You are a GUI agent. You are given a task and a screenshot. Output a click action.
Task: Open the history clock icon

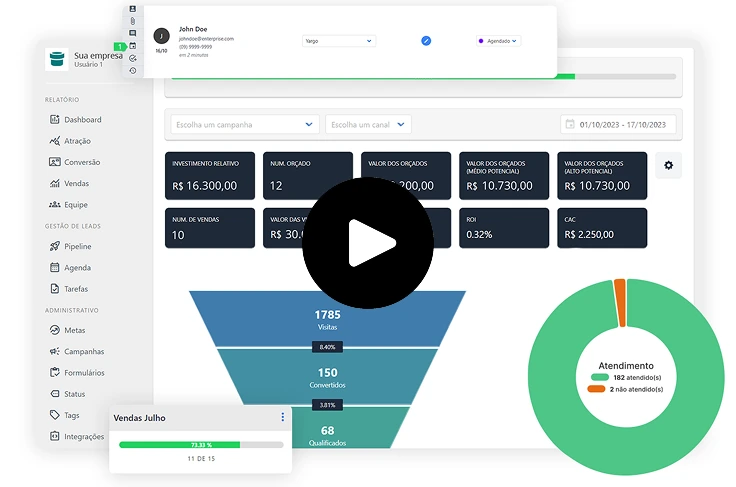[x=133, y=70]
